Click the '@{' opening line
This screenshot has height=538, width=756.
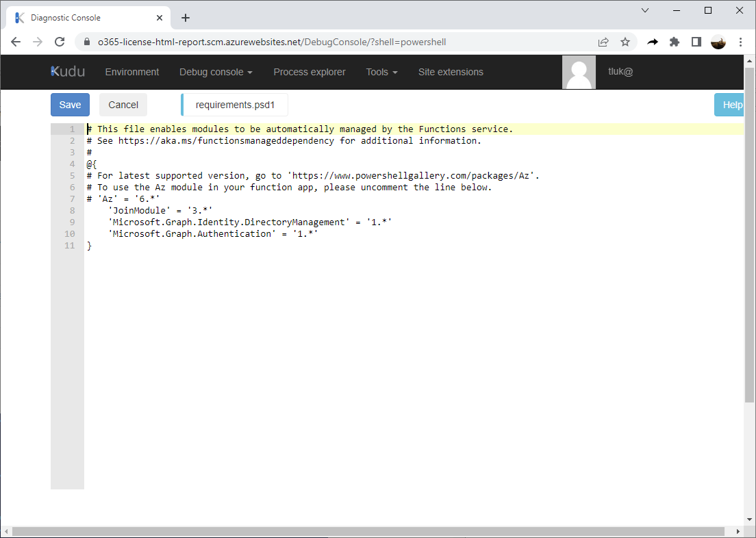92,164
